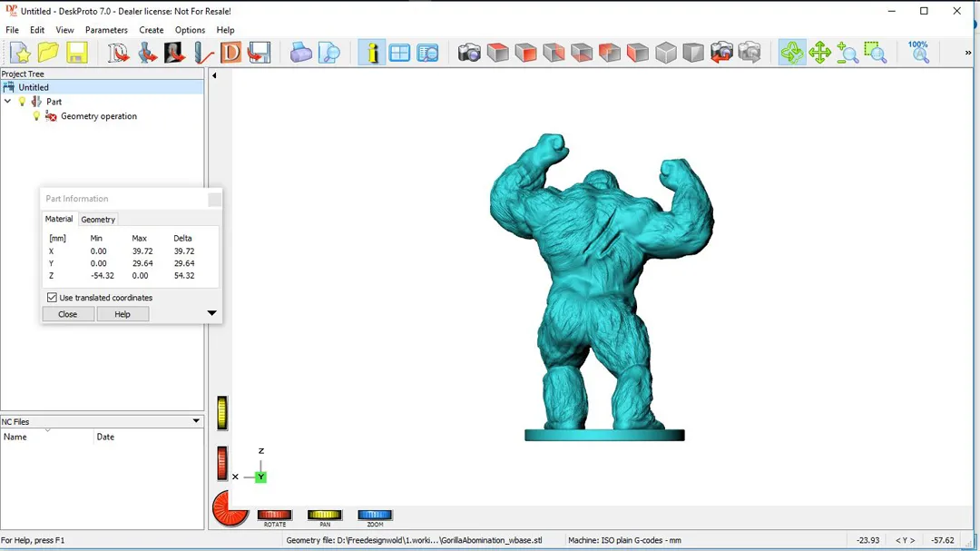
Task: Click the vertical red thumbwheel
Action: coord(222,463)
